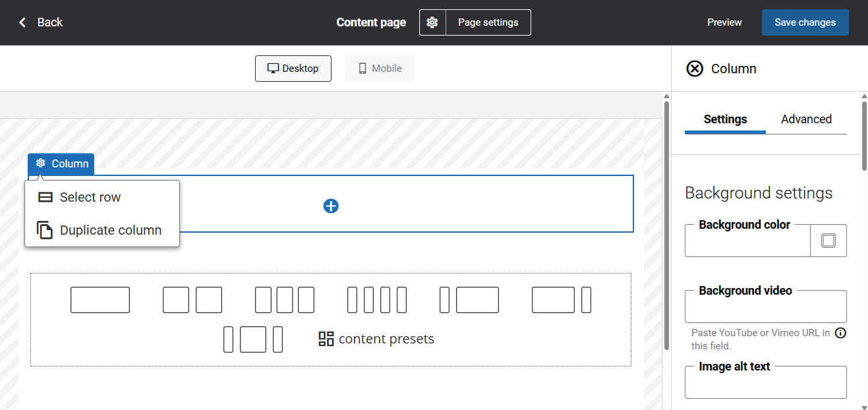This screenshot has width=868, height=410.
Task: Select narrow-left wide-right column layout
Action: click(x=469, y=300)
